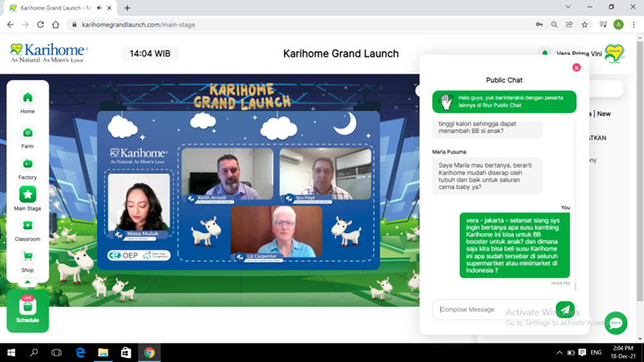Open the taskbar clock and date

point(623,353)
